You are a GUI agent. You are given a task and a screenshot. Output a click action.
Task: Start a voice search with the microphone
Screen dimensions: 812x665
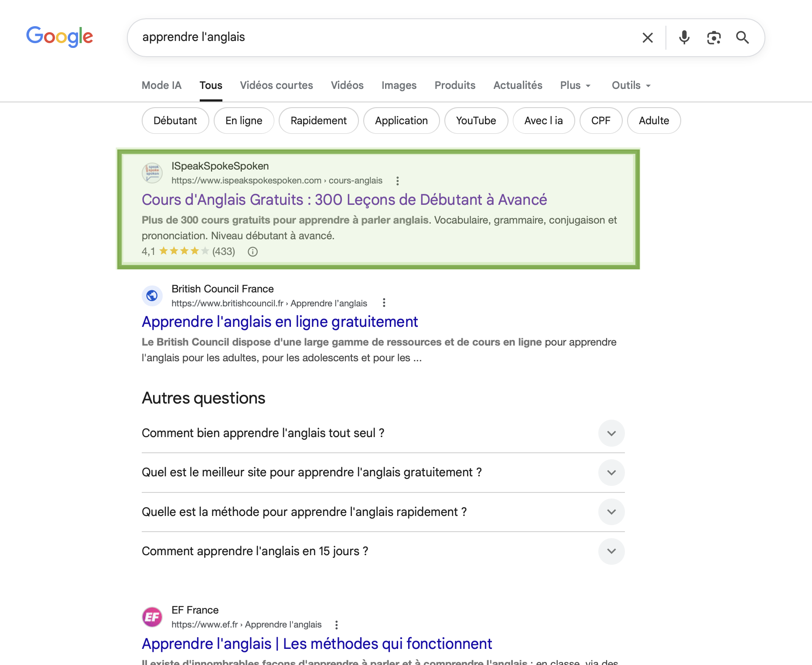point(684,37)
